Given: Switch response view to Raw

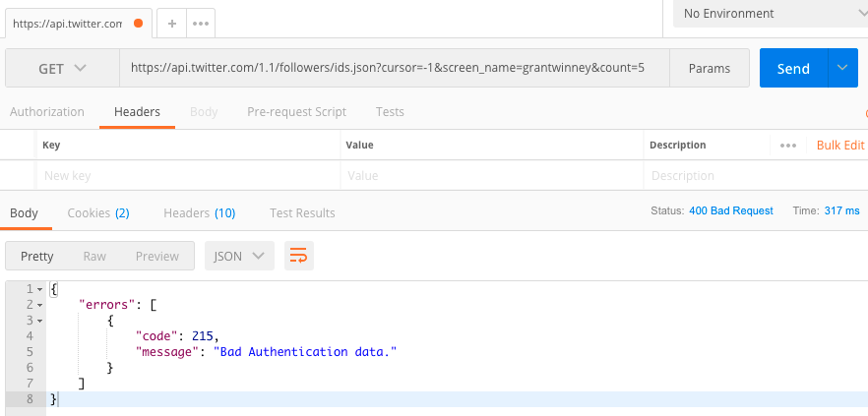Looking at the screenshot, I should pyautogui.click(x=94, y=256).
